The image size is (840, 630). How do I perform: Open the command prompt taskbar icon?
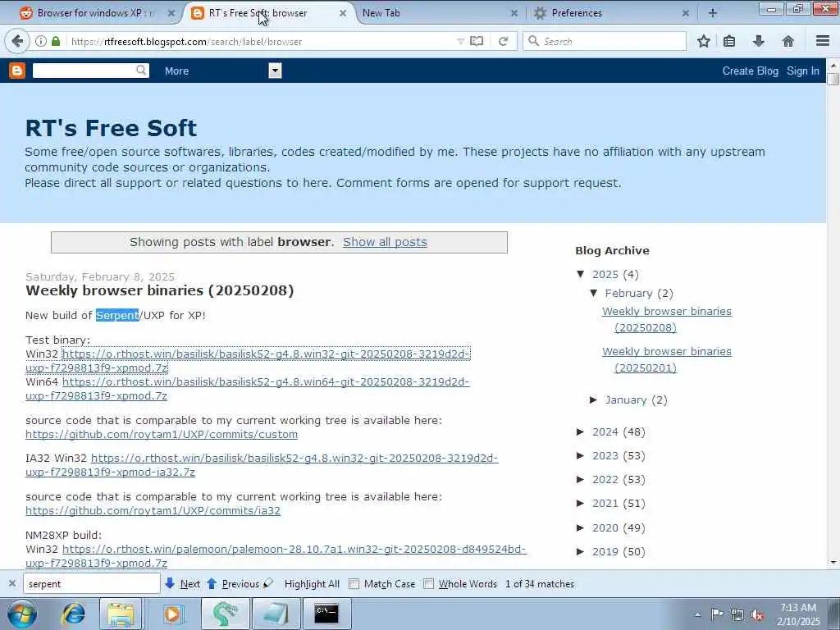click(x=326, y=614)
